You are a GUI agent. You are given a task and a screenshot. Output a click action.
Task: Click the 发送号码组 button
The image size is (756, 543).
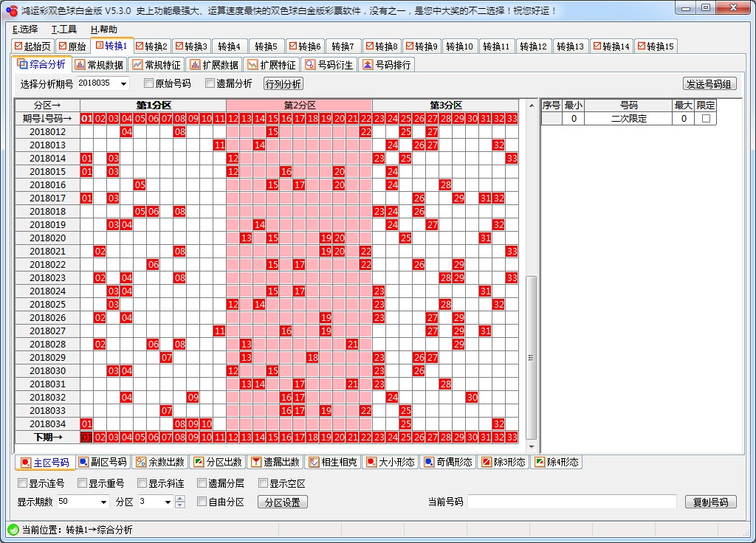click(x=709, y=83)
